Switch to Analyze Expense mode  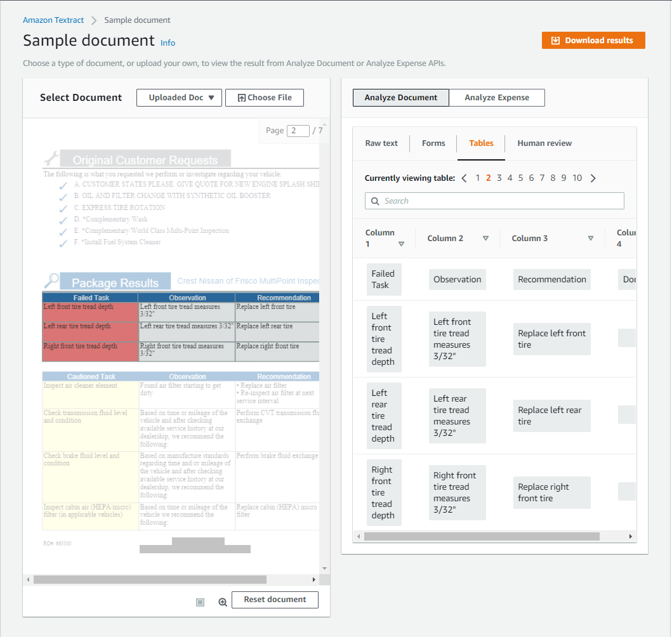497,98
